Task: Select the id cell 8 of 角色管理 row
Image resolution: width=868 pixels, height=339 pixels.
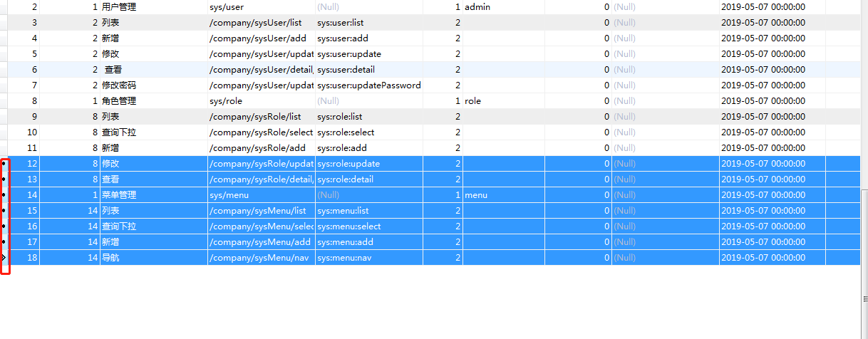Action: (24, 101)
